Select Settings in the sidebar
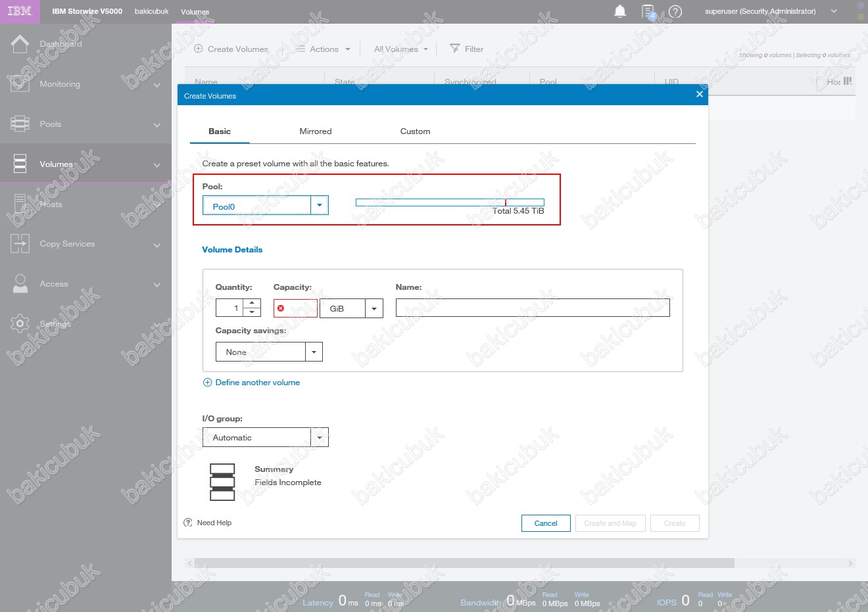Image resolution: width=868 pixels, height=612 pixels. pos(55,324)
